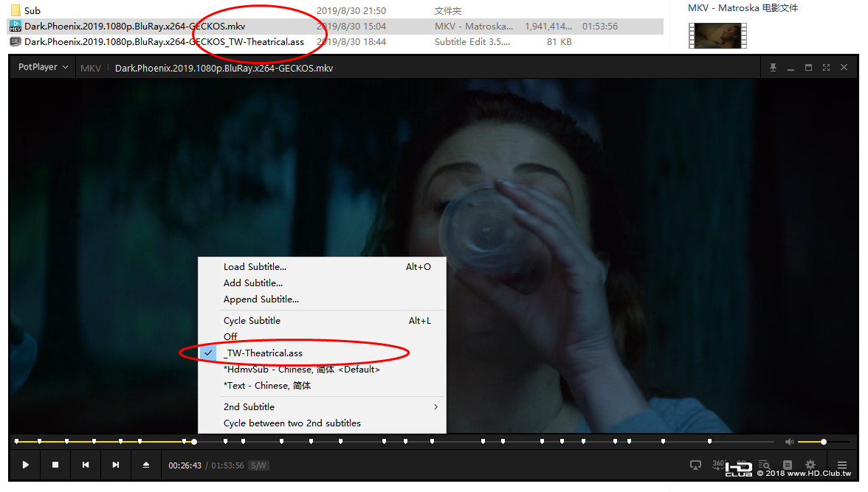Toggle PotPlayer fullscreen mode icon
868x492 pixels.
pyautogui.click(x=826, y=68)
